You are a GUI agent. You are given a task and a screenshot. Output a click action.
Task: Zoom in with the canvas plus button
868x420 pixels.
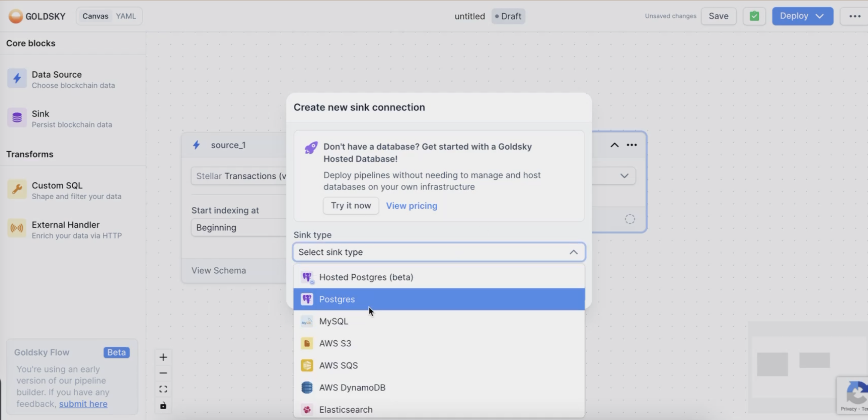pos(163,357)
